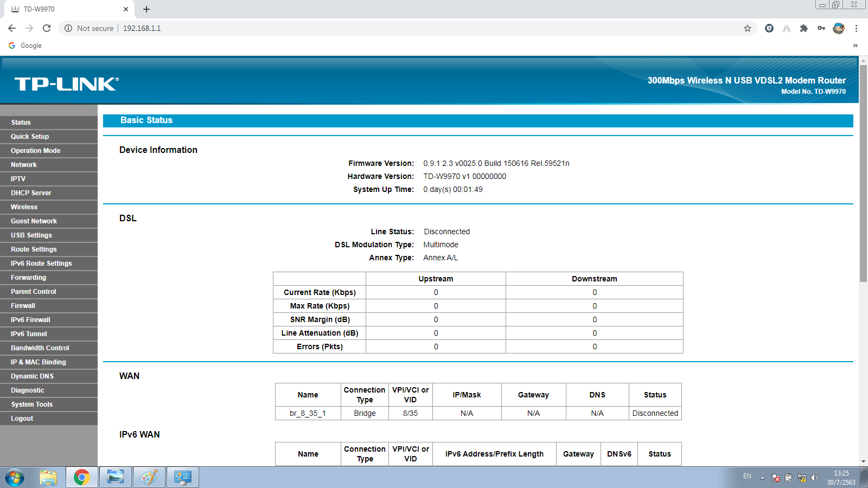This screenshot has width=868, height=488.
Task: Click the scrollbar up arrow
Action: [863, 60]
